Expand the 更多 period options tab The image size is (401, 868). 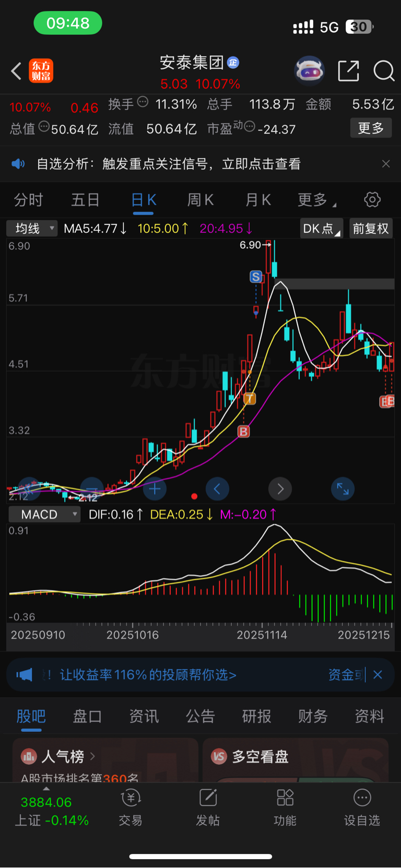[x=317, y=199]
